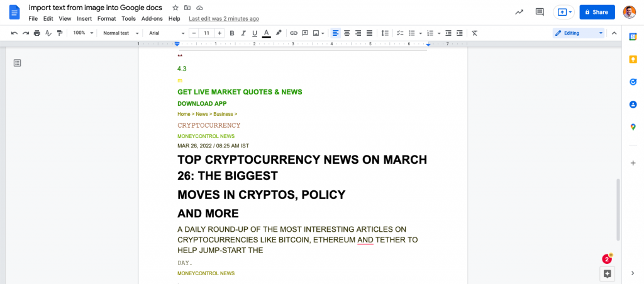The height and width of the screenshot is (284, 644).
Task: Open the Insert menu
Action: [x=84, y=18]
